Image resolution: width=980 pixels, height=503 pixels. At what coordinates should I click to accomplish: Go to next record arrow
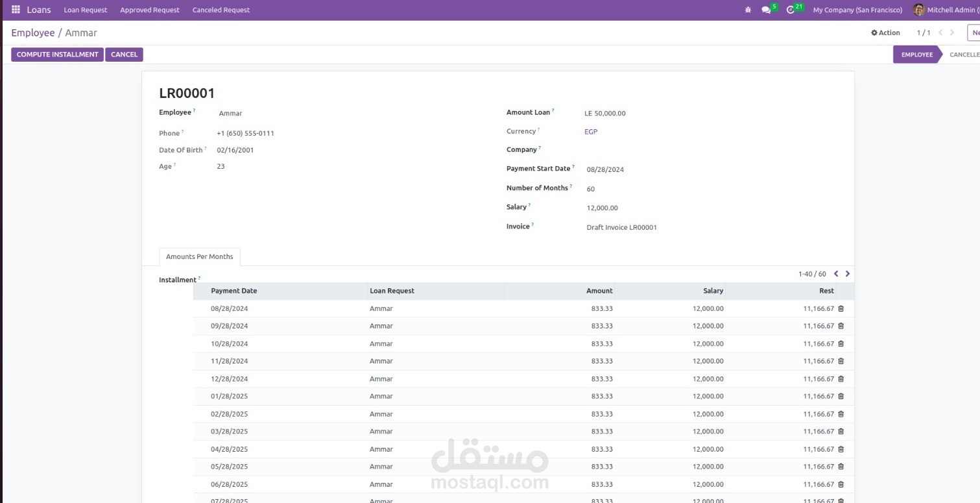952,32
